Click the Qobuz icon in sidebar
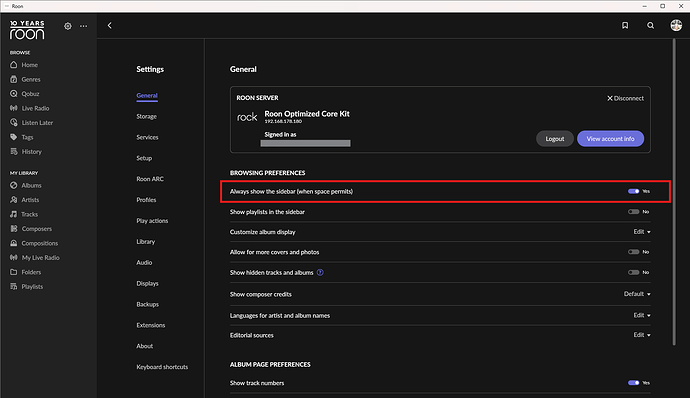The width and height of the screenshot is (690, 398). point(14,94)
